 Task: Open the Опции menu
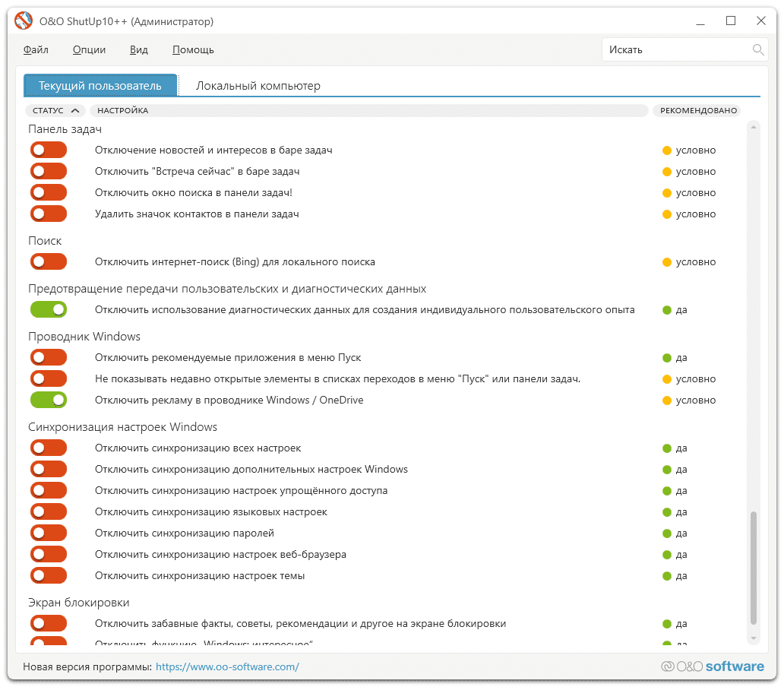point(89,50)
